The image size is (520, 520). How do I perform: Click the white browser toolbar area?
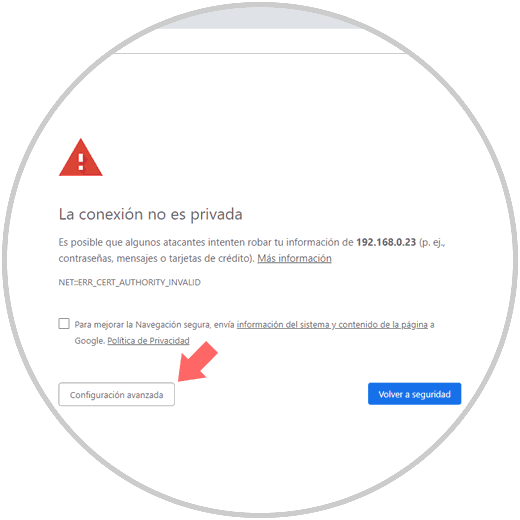[260, 41]
